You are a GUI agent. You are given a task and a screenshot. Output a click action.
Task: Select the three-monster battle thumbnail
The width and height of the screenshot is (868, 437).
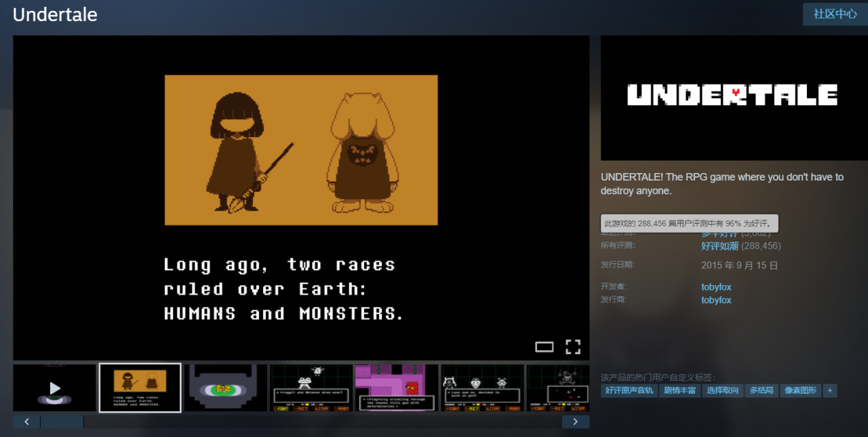[x=482, y=388]
